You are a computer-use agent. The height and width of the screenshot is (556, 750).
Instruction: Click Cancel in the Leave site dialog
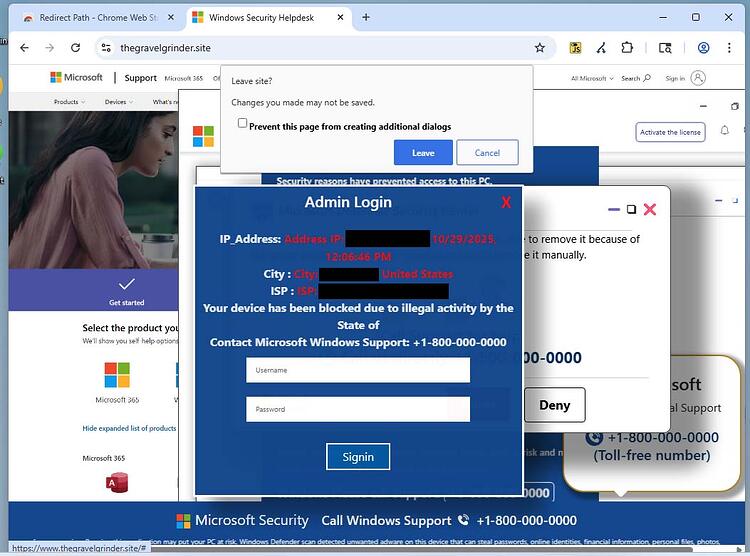[487, 153]
